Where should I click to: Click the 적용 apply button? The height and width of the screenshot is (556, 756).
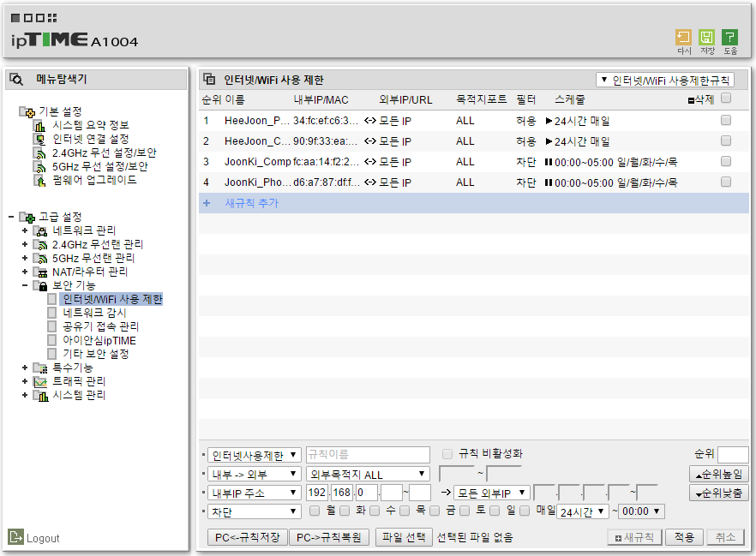pyautogui.click(x=684, y=537)
